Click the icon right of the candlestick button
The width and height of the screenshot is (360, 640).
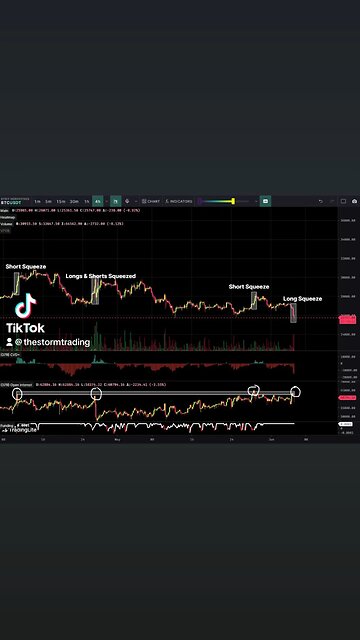click(x=127, y=202)
